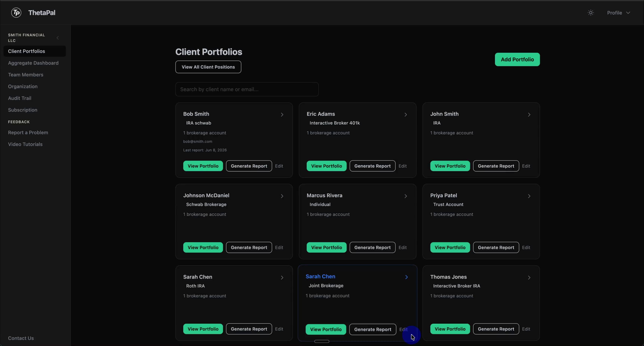Image resolution: width=644 pixels, height=346 pixels.
Task: Focus the client name or email search field
Action: pos(247,89)
